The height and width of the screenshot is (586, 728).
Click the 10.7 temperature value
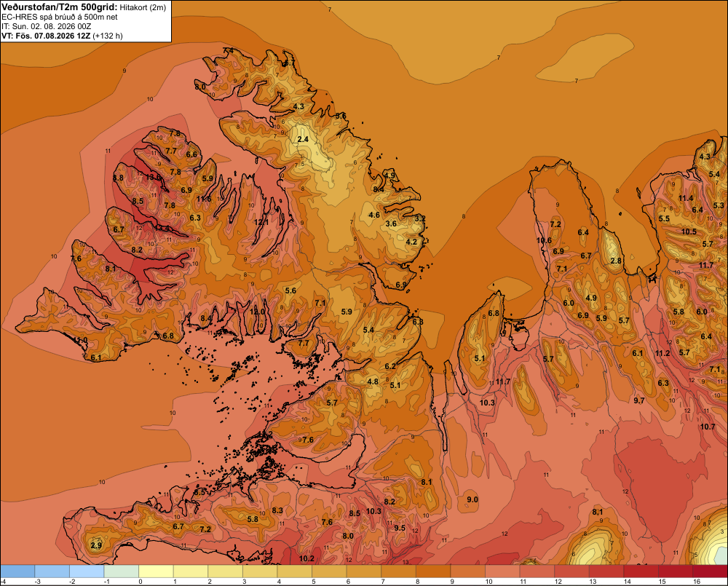708,427
